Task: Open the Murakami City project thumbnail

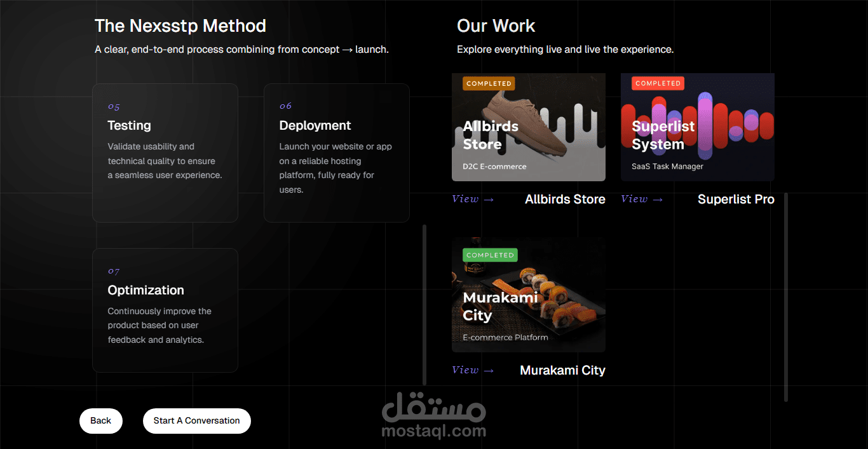Action: click(529, 295)
